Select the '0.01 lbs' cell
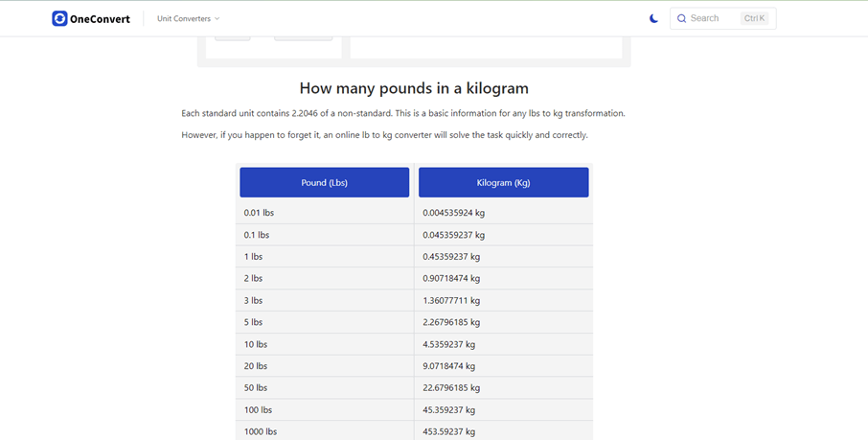This screenshot has height=440, width=868. pyautogui.click(x=325, y=213)
